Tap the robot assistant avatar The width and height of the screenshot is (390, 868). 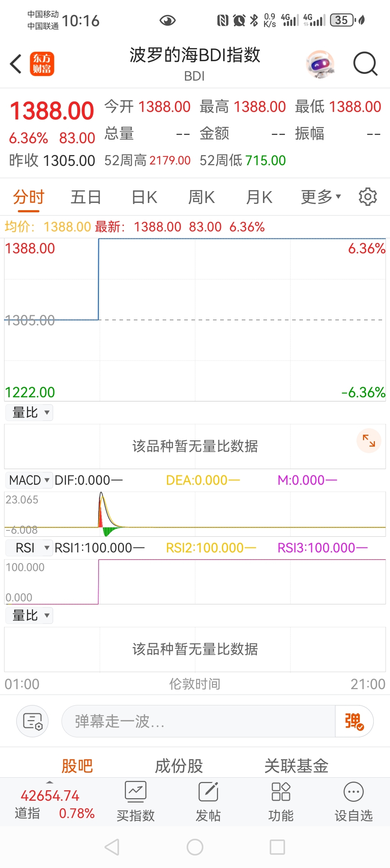[x=320, y=64]
